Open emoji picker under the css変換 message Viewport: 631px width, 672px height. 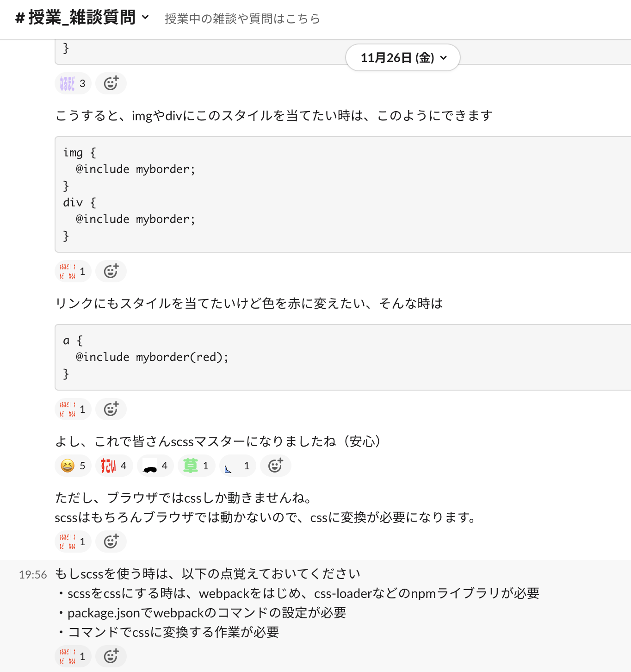[x=111, y=541]
